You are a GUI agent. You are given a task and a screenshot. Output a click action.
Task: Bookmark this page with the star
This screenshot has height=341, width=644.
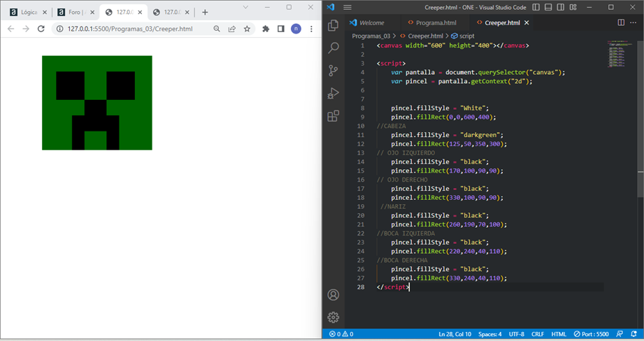(x=247, y=29)
